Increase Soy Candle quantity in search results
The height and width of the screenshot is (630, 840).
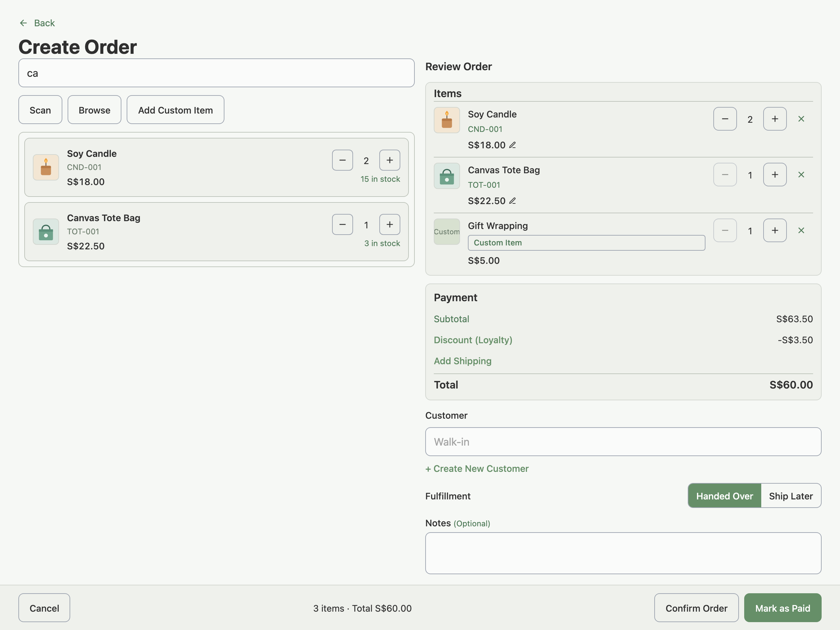click(x=389, y=160)
